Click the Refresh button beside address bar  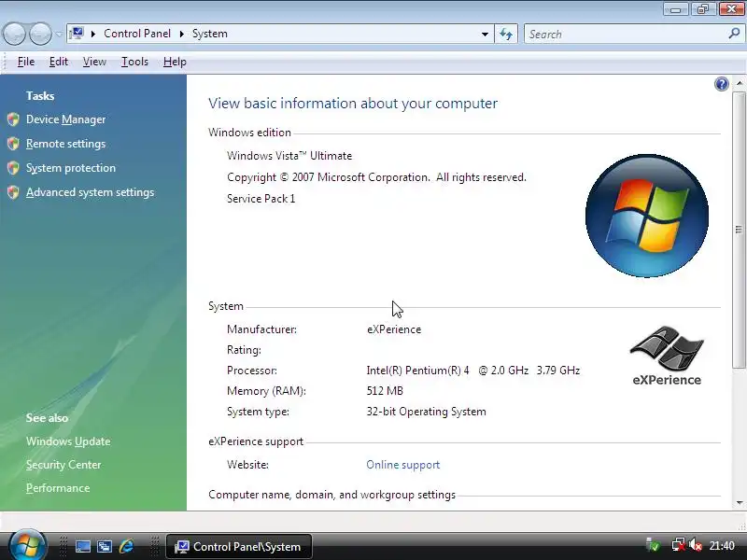[506, 34]
